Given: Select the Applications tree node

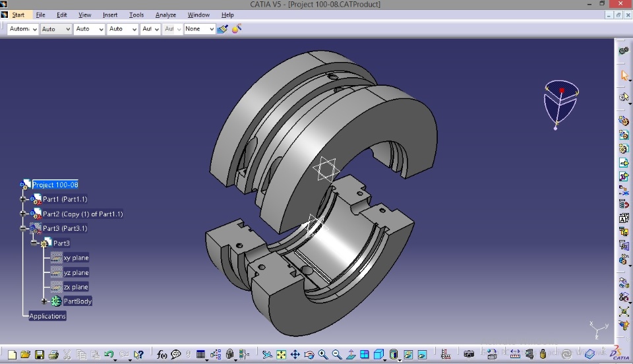Looking at the screenshot, I should pos(47,316).
